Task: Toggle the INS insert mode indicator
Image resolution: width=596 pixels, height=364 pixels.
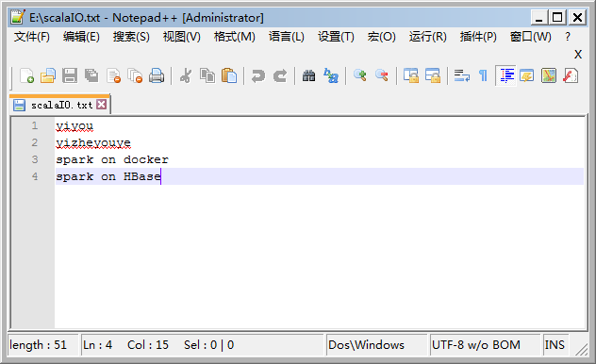Action: tap(555, 345)
